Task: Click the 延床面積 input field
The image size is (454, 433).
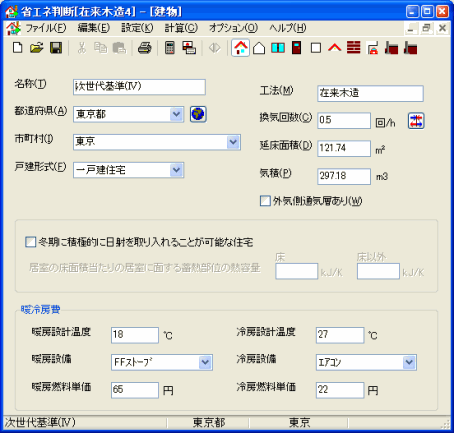Action: coord(344,148)
